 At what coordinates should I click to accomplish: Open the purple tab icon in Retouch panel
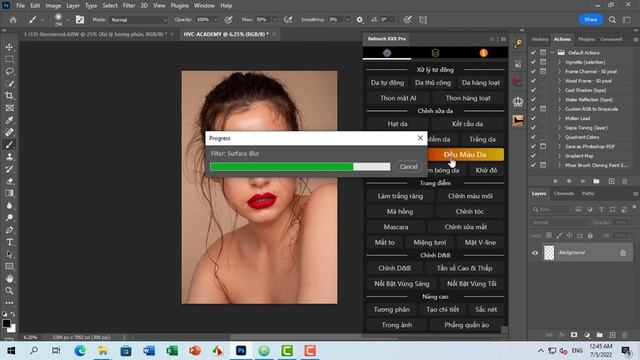pos(387,53)
